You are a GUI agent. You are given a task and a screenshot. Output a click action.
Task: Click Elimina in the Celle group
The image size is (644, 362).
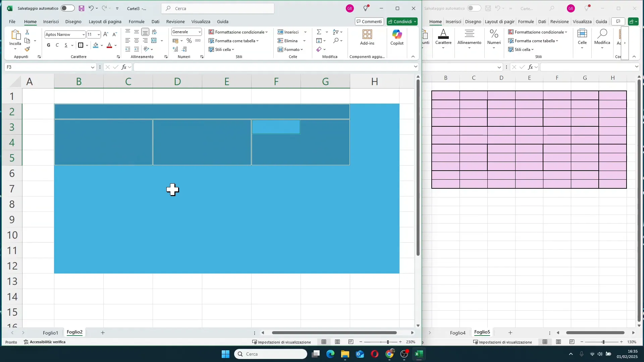[288, 41]
